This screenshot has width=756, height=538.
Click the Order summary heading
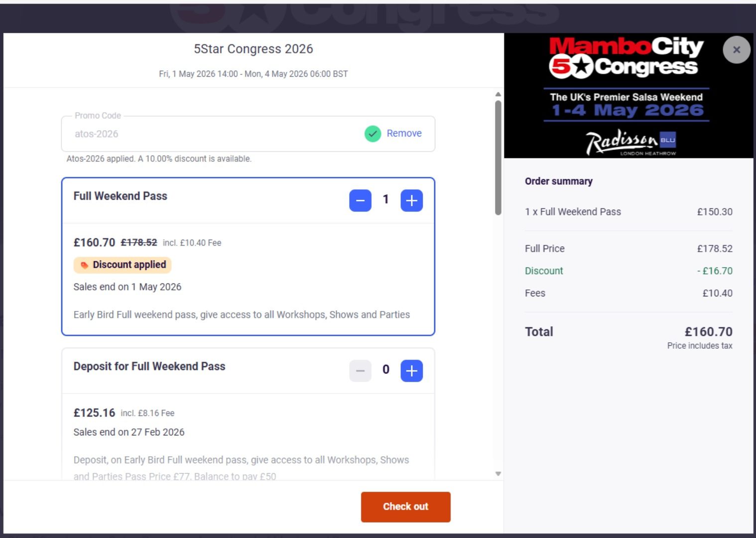pos(558,181)
